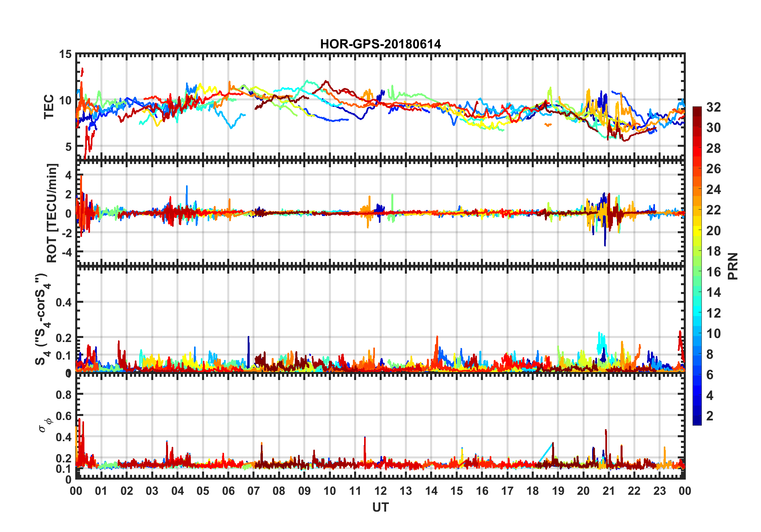Click S4 axis tick label 0.2
The height and width of the screenshot is (532, 761).
[64, 338]
